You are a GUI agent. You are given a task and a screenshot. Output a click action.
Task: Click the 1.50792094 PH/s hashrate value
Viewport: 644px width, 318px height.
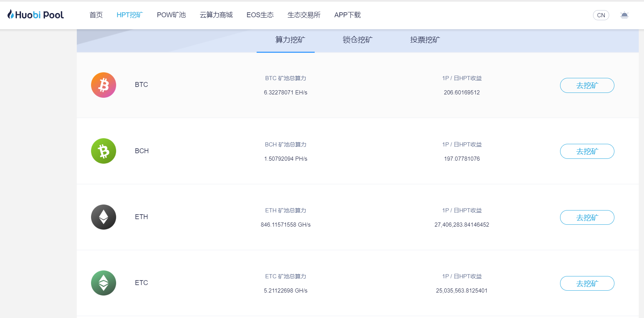[x=285, y=159]
